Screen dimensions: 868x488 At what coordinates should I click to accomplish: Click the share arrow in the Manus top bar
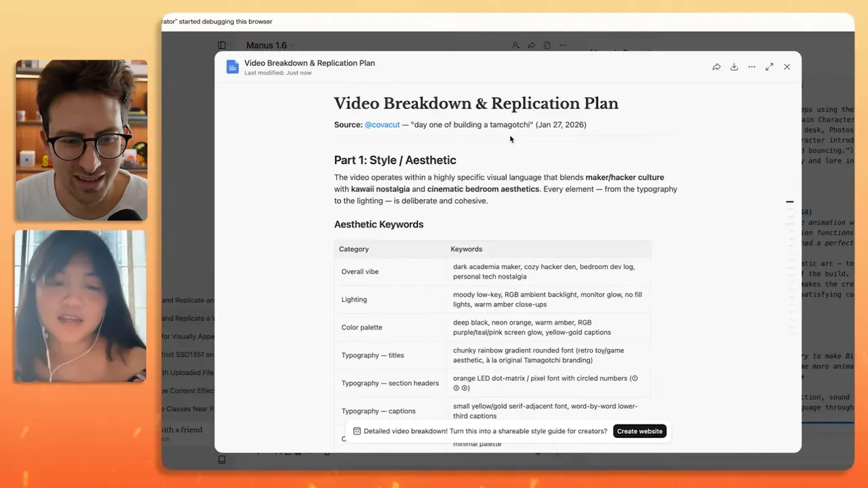coord(532,45)
